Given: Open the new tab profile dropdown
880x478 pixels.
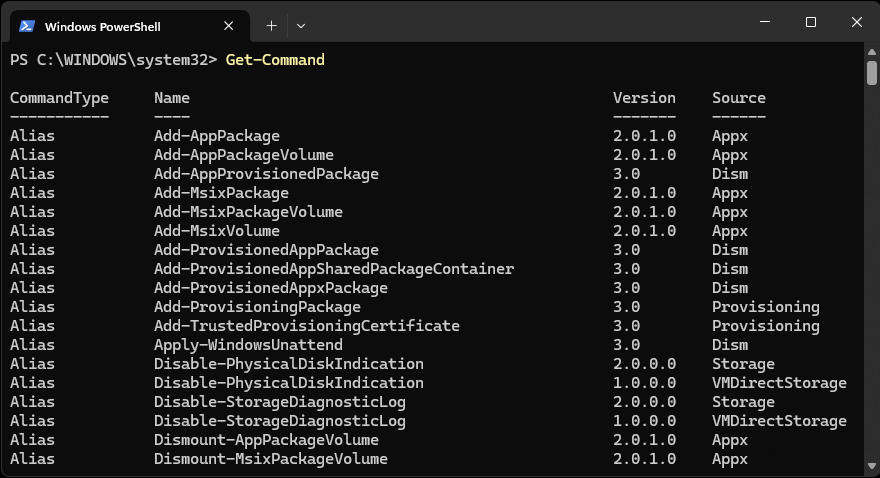Looking at the screenshot, I should [x=301, y=26].
